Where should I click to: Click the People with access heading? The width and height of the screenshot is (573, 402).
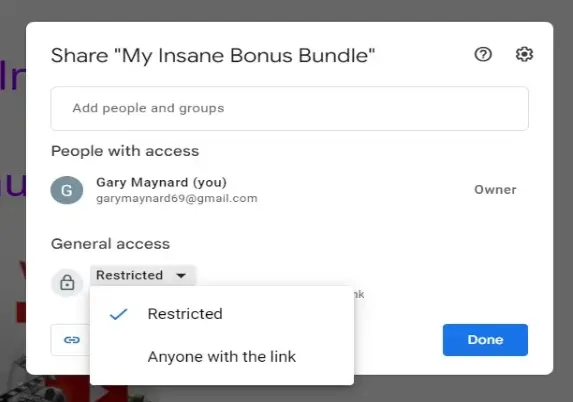125,151
